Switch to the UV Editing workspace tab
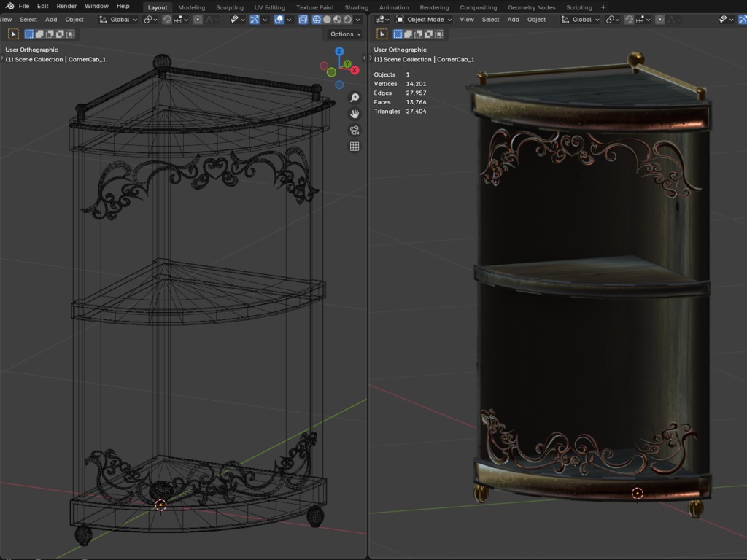The height and width of the screenshot is (560, 747). pos(269,7)
